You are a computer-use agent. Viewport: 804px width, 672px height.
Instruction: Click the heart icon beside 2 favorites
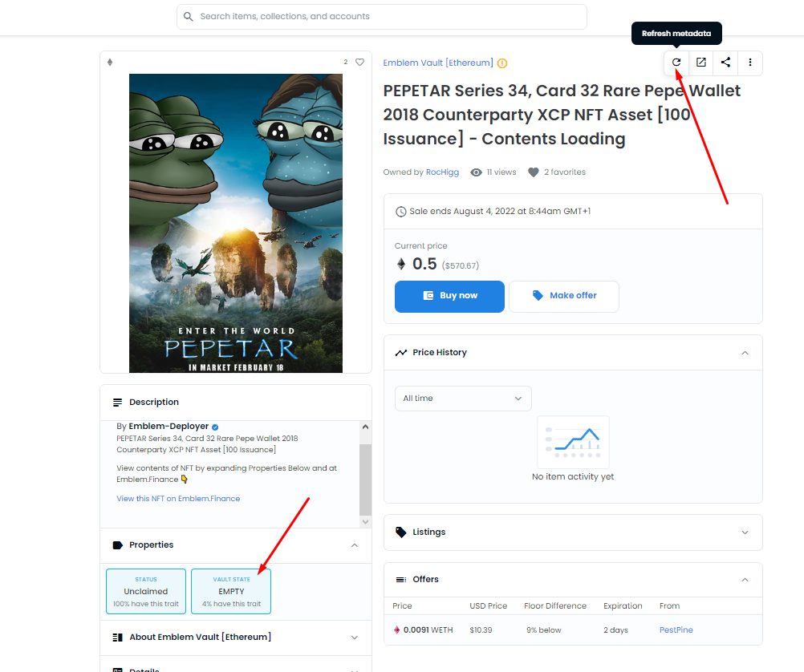click(534, 172)
